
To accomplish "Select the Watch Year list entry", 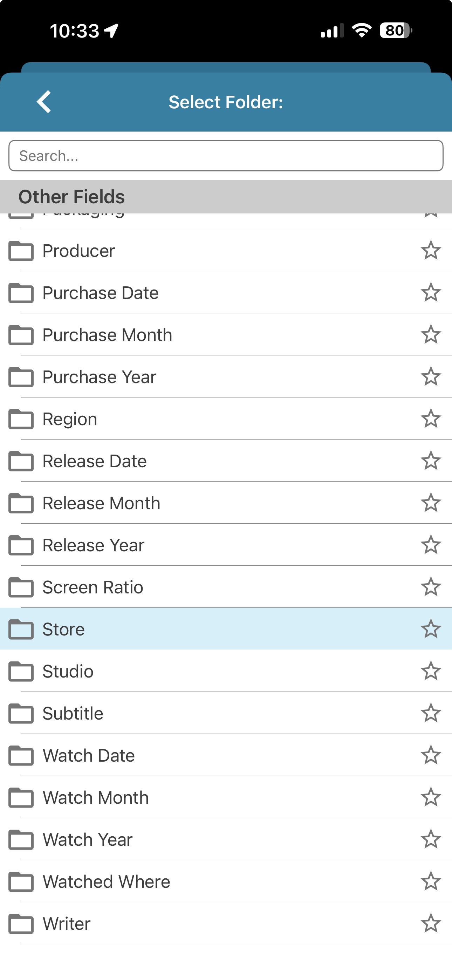I will (x=88, y=839).
